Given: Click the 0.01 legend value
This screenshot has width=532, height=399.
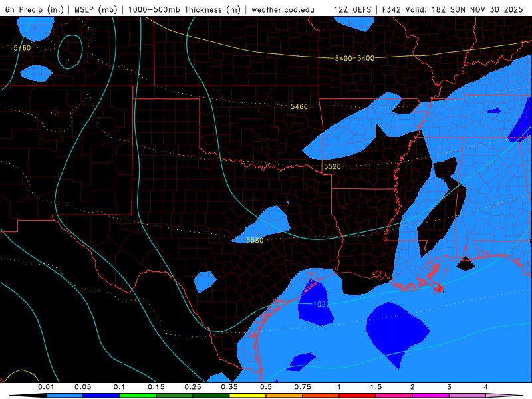Looking at the screenshot, I should click(46, 387).
